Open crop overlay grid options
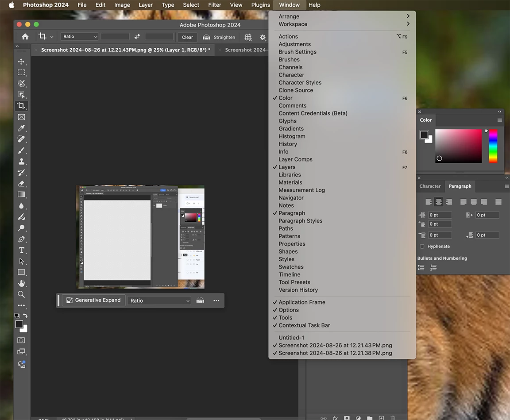 (x=248, y=37)
